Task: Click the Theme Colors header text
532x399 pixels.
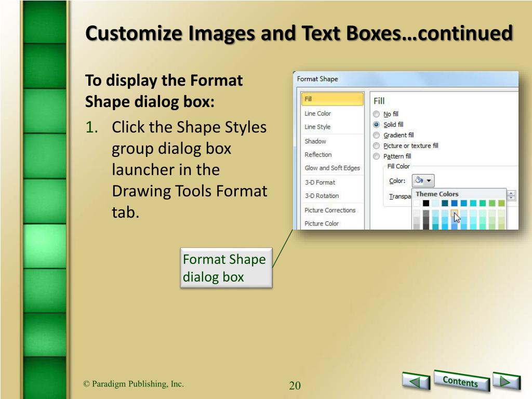Action: [437, 194]
